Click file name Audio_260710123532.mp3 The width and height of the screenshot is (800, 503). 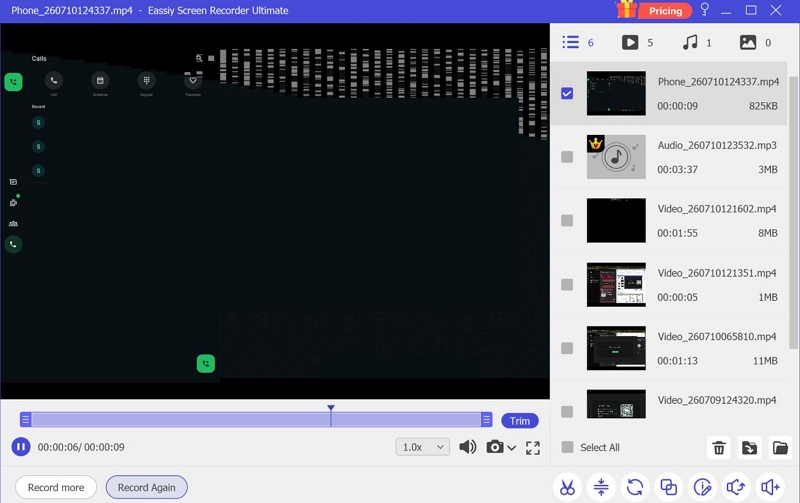[x=717, y=145]
